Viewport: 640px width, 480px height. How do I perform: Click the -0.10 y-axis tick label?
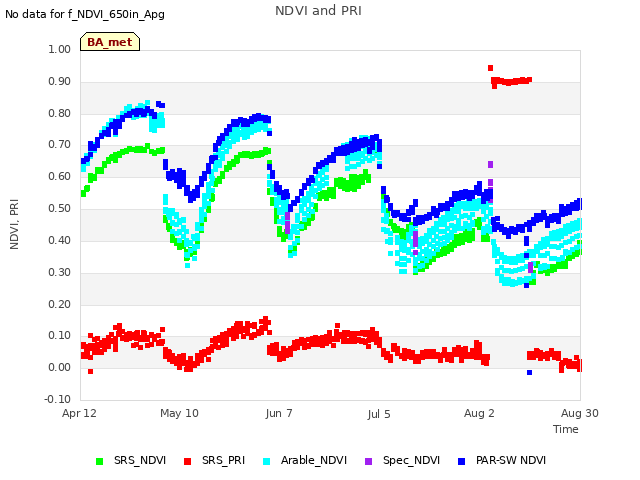[58, 399]
